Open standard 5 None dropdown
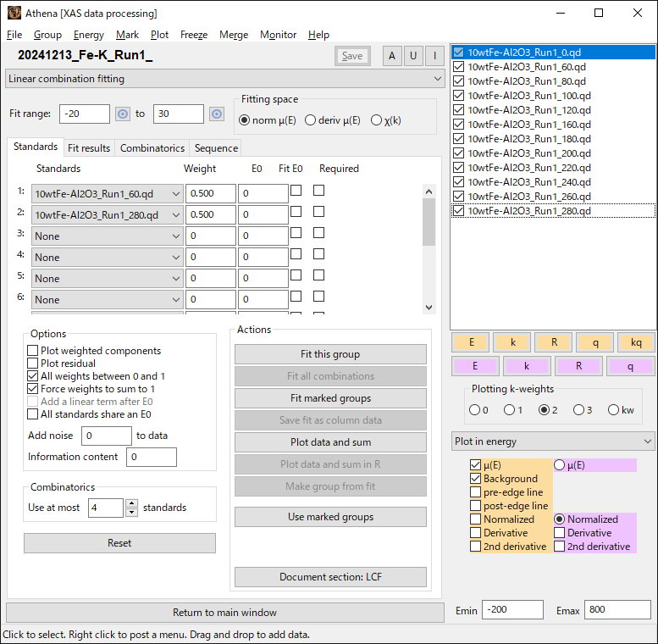658x644 pixels. click(x=108, y=278)
